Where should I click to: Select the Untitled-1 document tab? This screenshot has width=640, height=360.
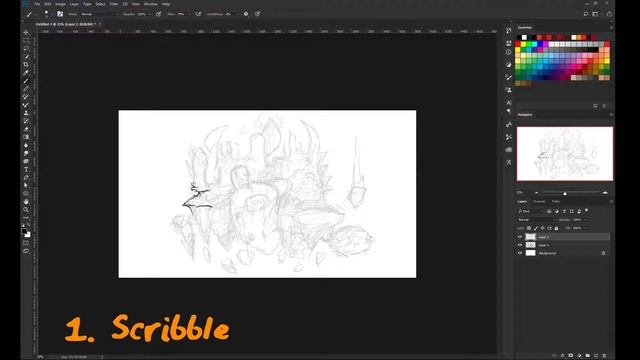point(65,24)
